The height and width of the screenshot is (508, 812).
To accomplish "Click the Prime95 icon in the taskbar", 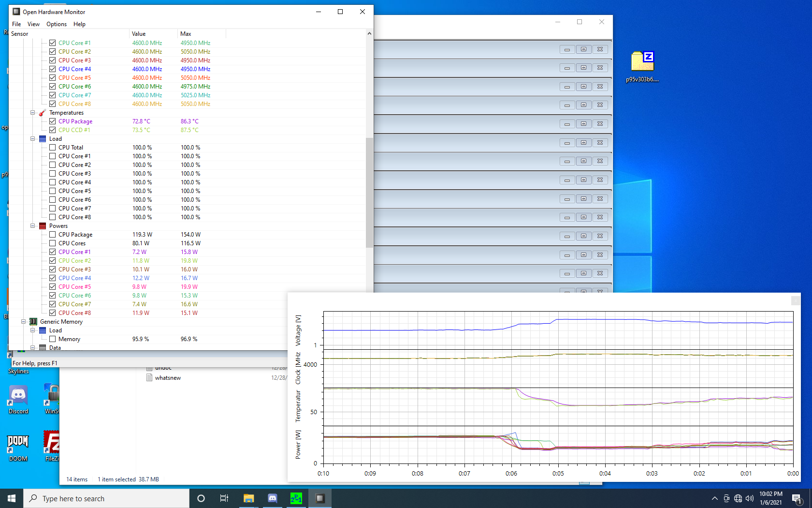I will click(296, 498).
